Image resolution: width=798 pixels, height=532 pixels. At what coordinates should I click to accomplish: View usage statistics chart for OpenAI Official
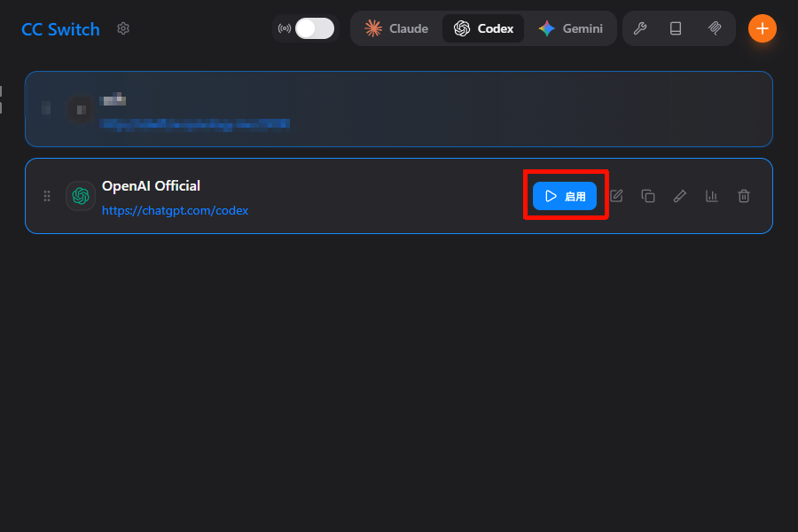711,196
